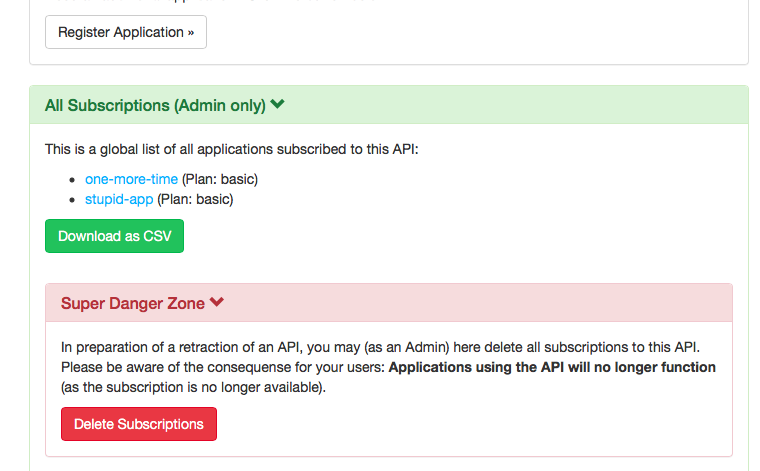Click the » arrow on Register Application
This screenshot has height=471, width=760.
[x=191, y=32]
